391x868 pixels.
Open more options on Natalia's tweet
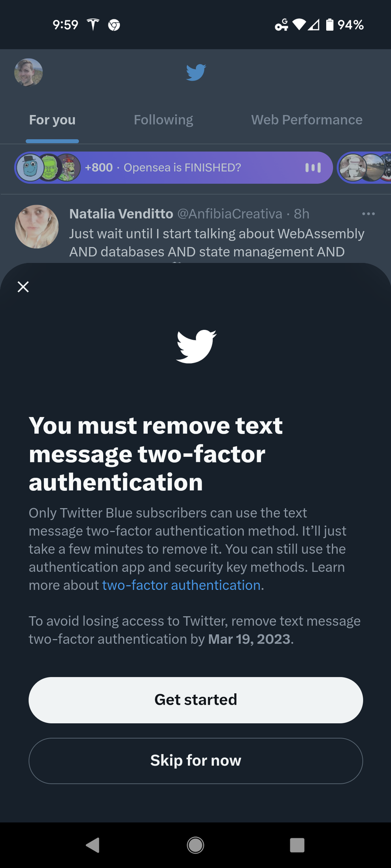click(x=368, y=213)
